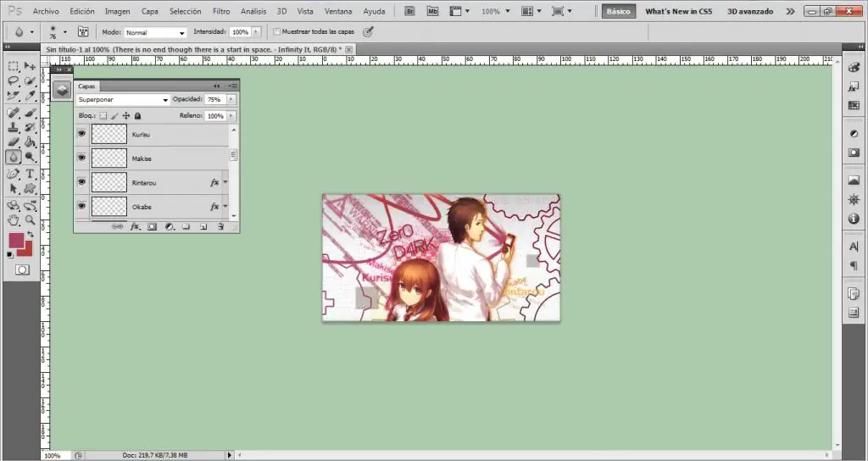
Task: Select the Crop tool
Action: tap(14, 96)
